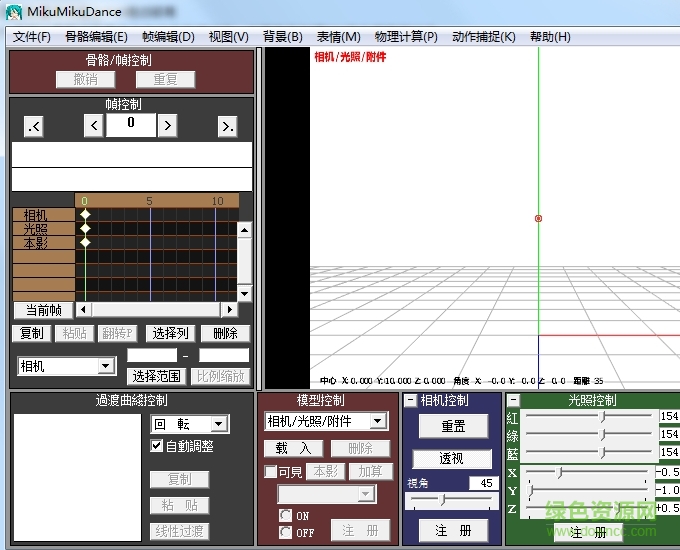Collapse the 相机控制 panel with minus icon

(x=410, y=400)
